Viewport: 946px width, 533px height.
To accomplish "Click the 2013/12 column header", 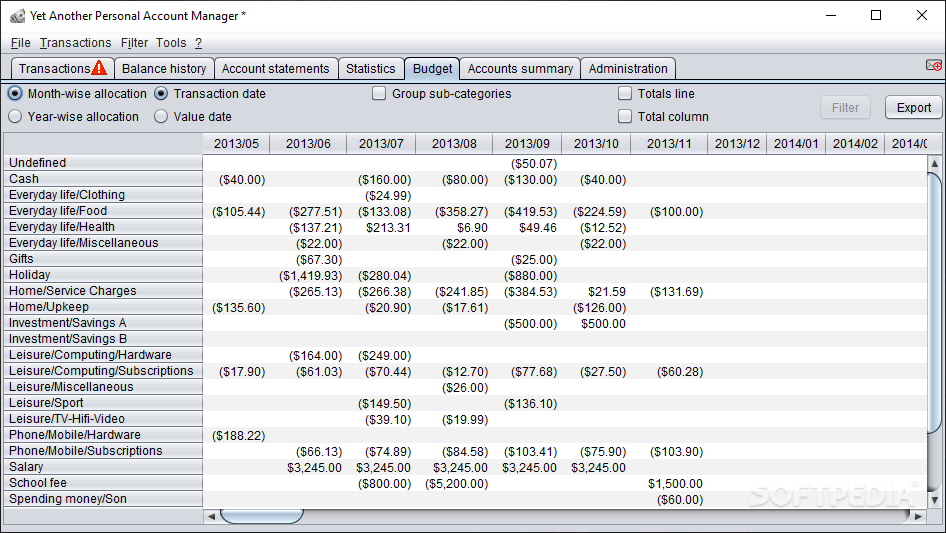I will 737,144.
